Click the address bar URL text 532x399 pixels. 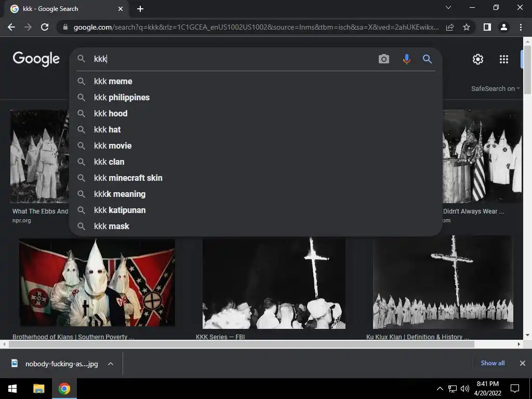256,27
